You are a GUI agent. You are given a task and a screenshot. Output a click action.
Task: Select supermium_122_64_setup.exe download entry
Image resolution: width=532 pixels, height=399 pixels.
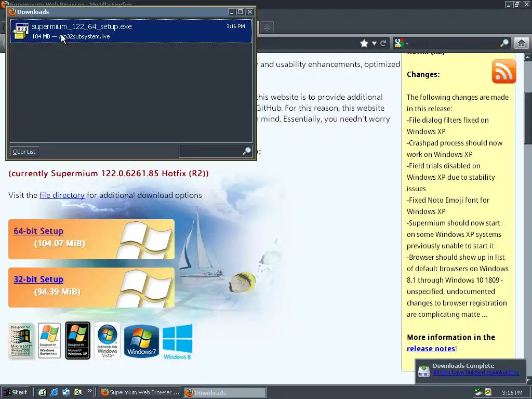pos(131,31)
